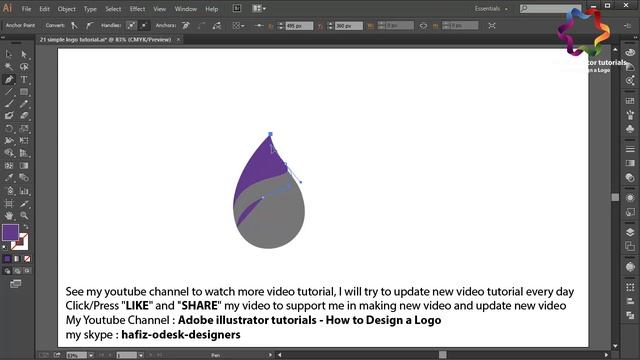Open the Arrange Documents dropdown
The image size is (640, 360).
[259, 9]
